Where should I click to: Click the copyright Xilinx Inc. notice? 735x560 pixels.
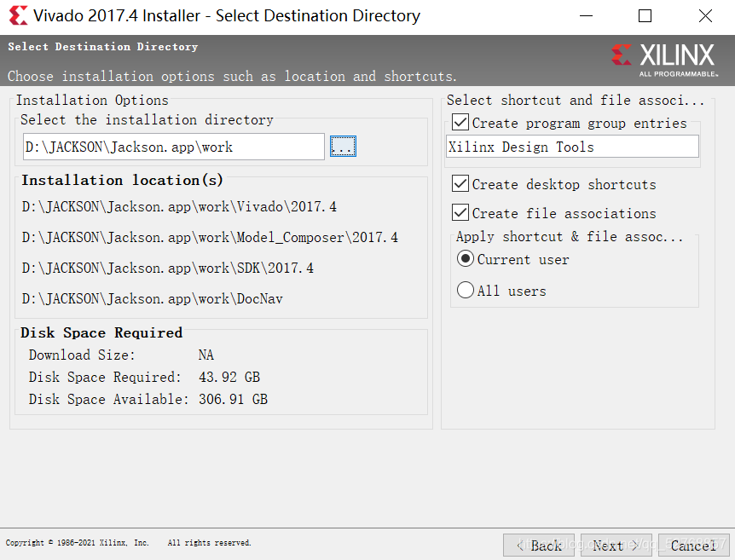pyautogui.click(x=129, y=543)
